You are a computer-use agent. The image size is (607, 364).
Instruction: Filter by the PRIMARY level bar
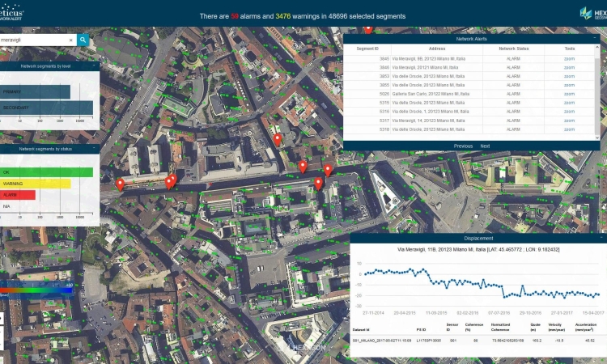pyautogui.click(x=35, y=91)
